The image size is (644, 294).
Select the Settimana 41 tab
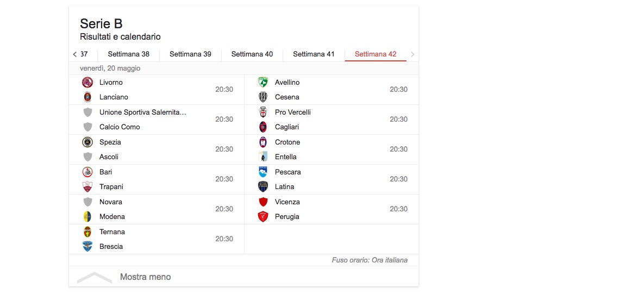tap(314, 54)
